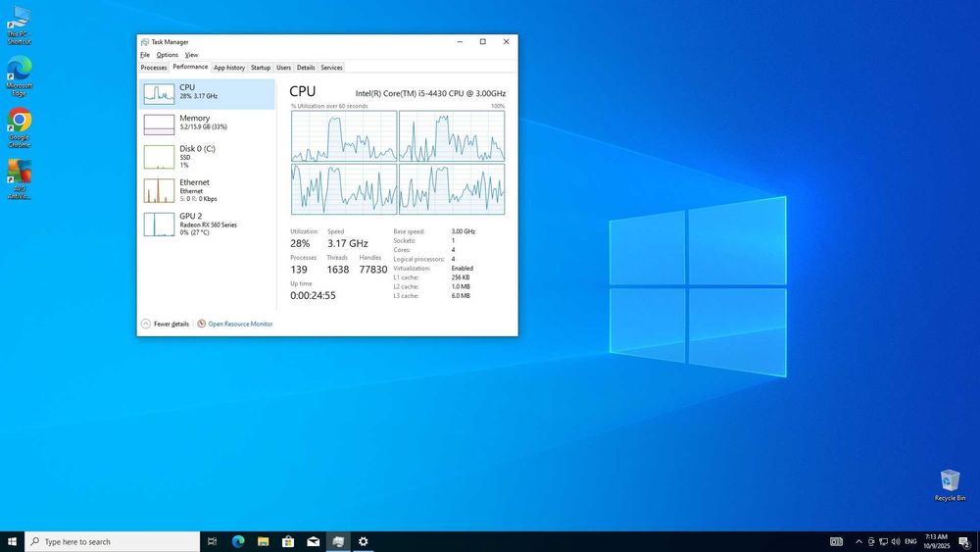
Task: Open the clock and calendar flyout
Action: 936,541
